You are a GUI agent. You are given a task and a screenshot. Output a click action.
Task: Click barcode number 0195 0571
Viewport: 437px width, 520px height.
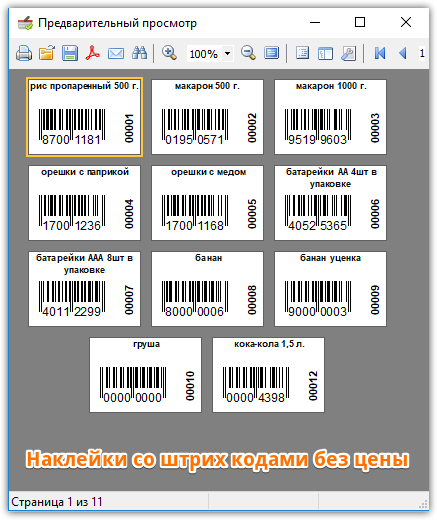coord(194,140)
